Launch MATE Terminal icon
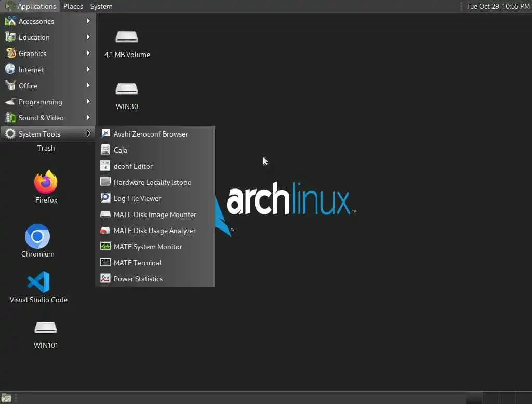The height and width of the screenshot is (404, 532). tap(105, 263)
